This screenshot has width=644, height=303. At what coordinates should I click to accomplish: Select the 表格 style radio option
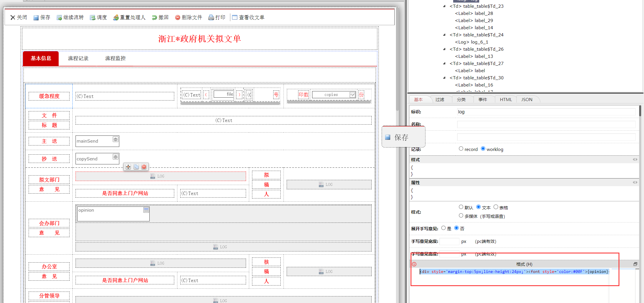click(x=496, y=207)
